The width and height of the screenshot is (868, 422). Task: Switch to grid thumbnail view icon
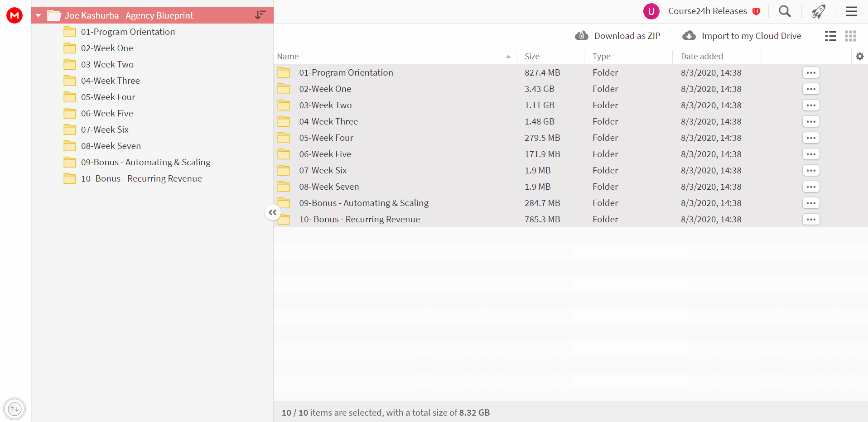coord(850,36)
